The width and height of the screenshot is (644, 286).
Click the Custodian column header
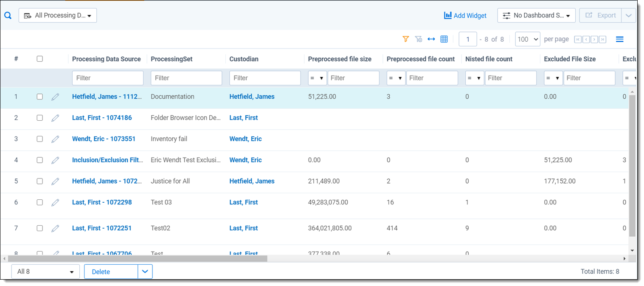(x=244, y=59)
